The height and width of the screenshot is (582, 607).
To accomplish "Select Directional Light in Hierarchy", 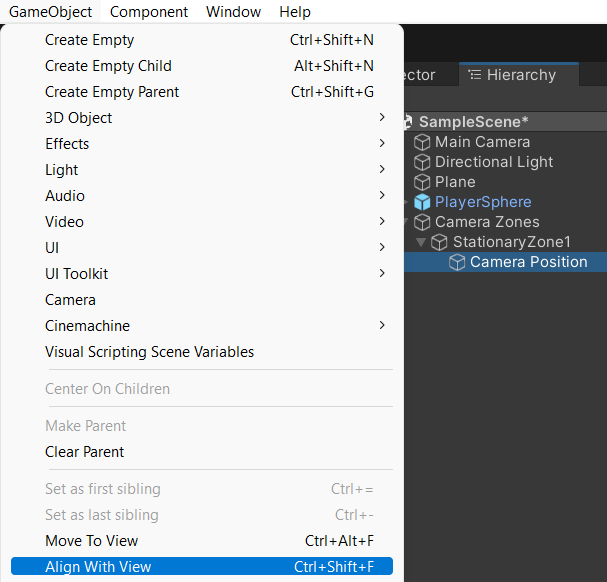I will (494, 162).
